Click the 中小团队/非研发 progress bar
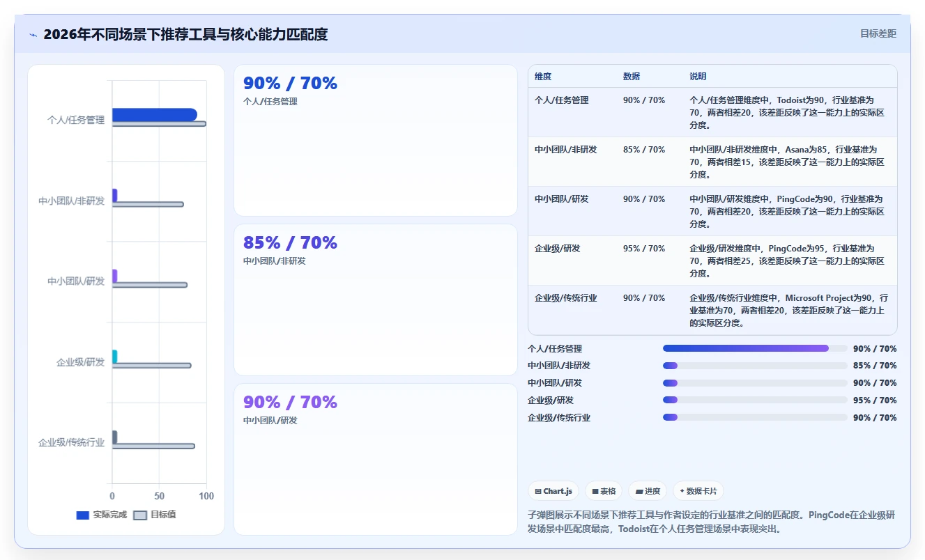This screenshot has width=925, height=560. [755, 366]
